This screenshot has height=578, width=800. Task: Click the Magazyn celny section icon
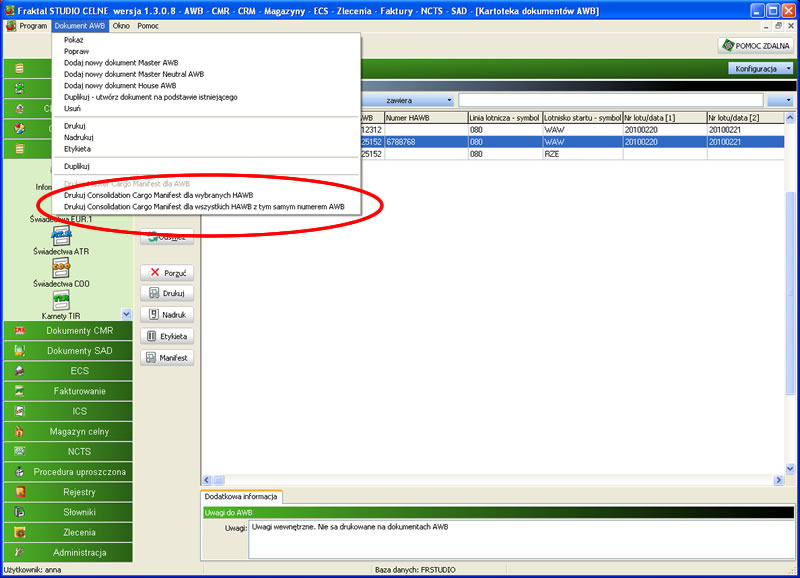click(19, 431)
